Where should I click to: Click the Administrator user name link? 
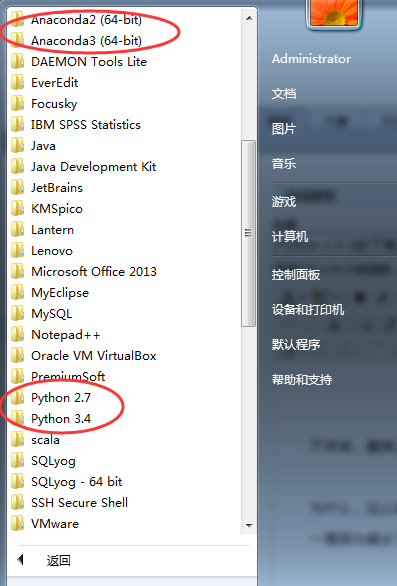point(311,59)
